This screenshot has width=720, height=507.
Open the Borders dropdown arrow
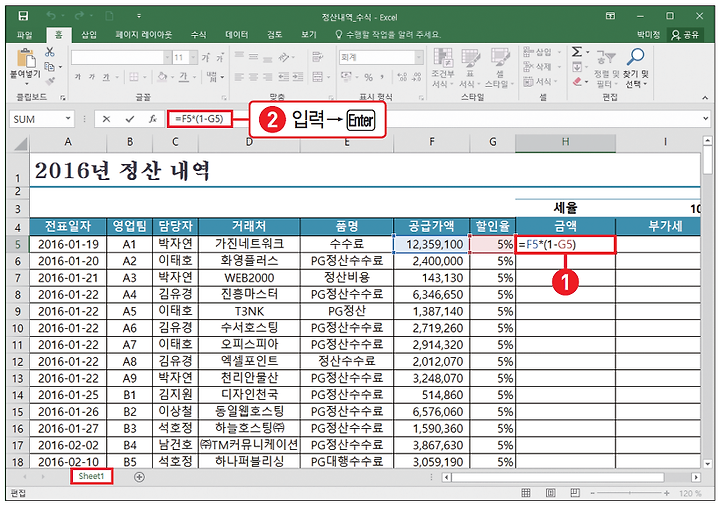(x=144, y=77)
